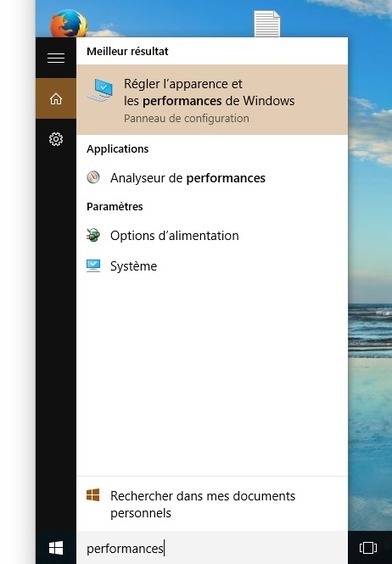Image resolution: width=392 pixels, height=564 pixels.
Task: Open the Système setting result
Action: click(x=212, y=266)
